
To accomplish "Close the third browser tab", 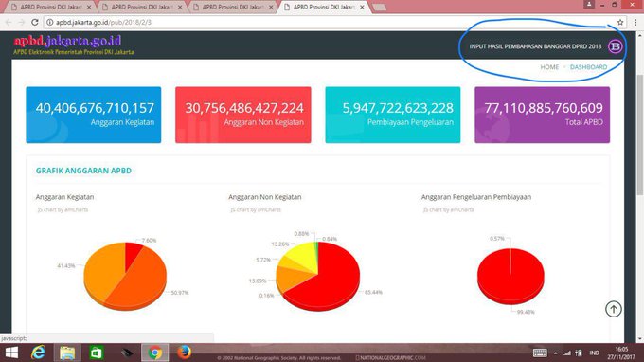I will (271, 7).
